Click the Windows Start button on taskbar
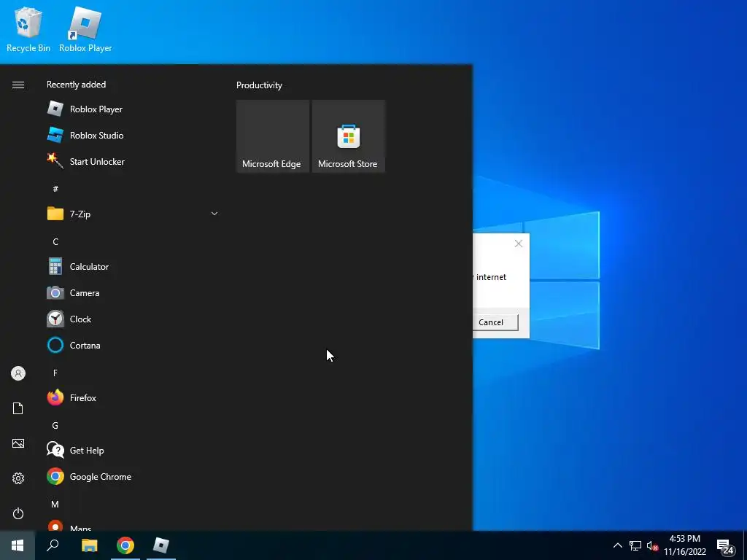The height and width of the screenshot is (560, 747). click(18, 545)
